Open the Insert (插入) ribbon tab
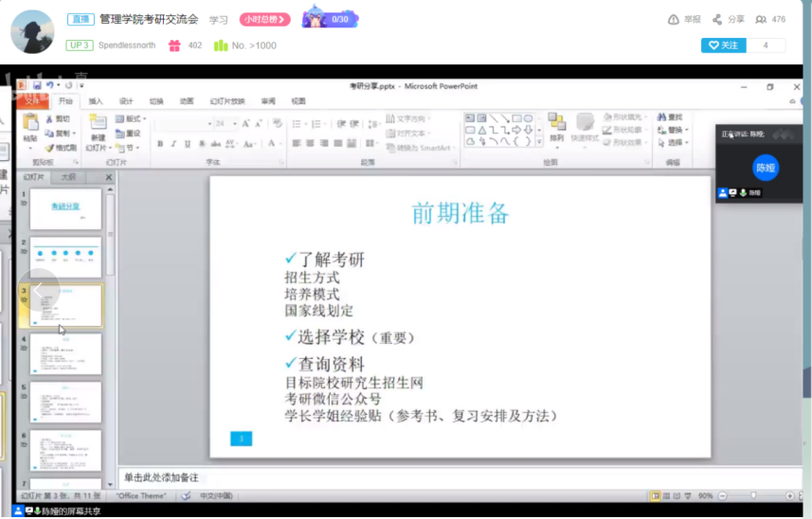812x519 pixels. [x=96, y=101]
